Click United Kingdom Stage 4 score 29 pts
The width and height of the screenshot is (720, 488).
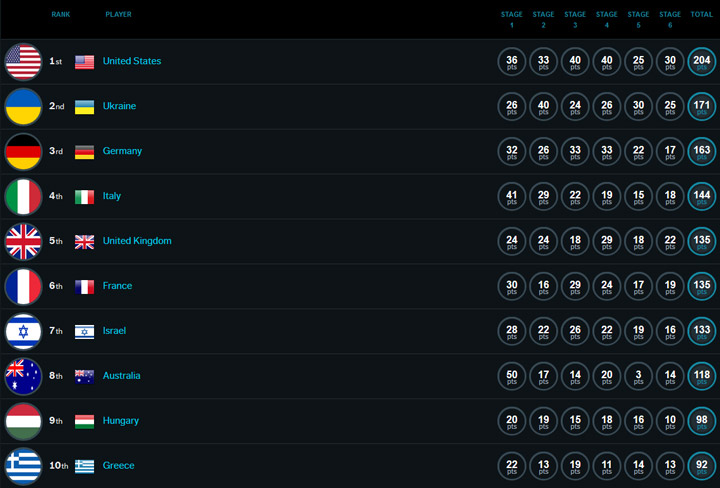point(607,241)
